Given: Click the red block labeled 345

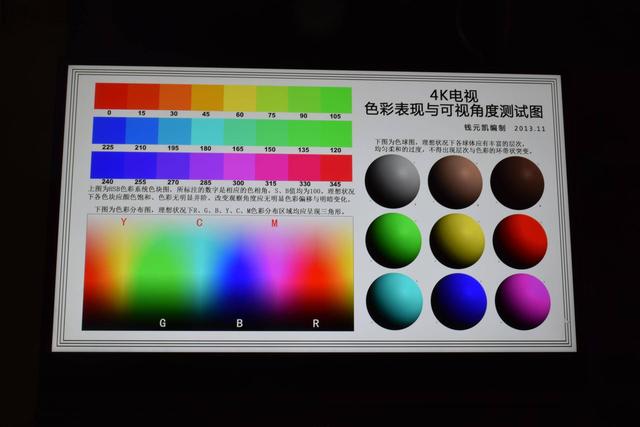Looking at the screenshot, I should 336,168.
